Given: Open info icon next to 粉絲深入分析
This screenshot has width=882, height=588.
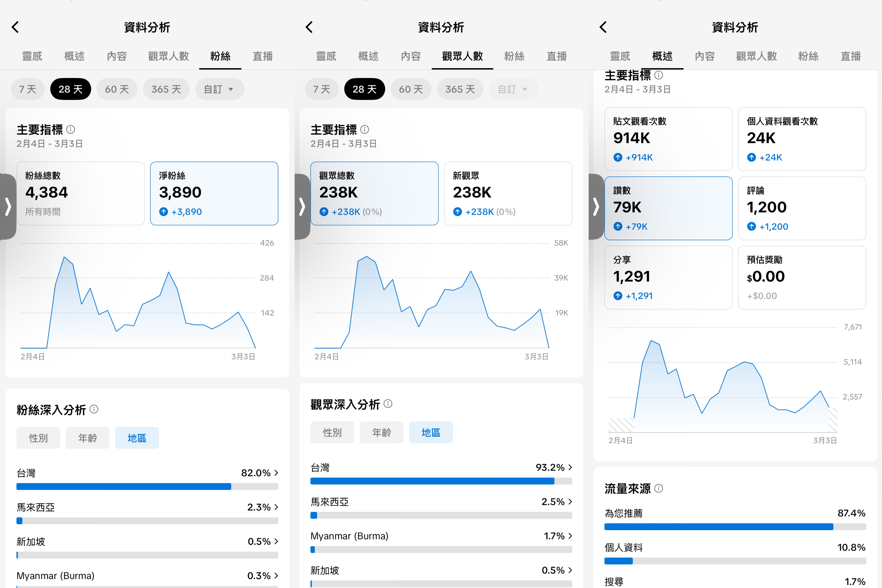Looking at the screenshot, I should pyautogui.click(x=94, y=409).
